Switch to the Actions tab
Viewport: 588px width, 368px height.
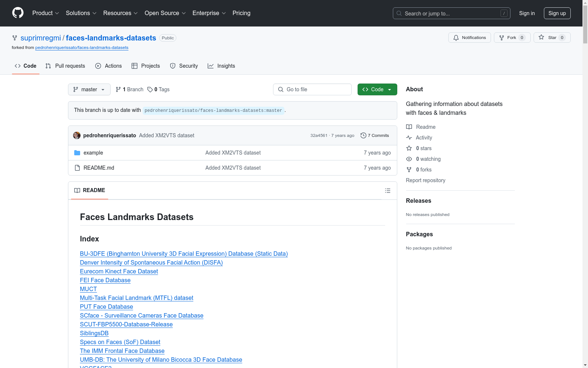pos(108,66)
